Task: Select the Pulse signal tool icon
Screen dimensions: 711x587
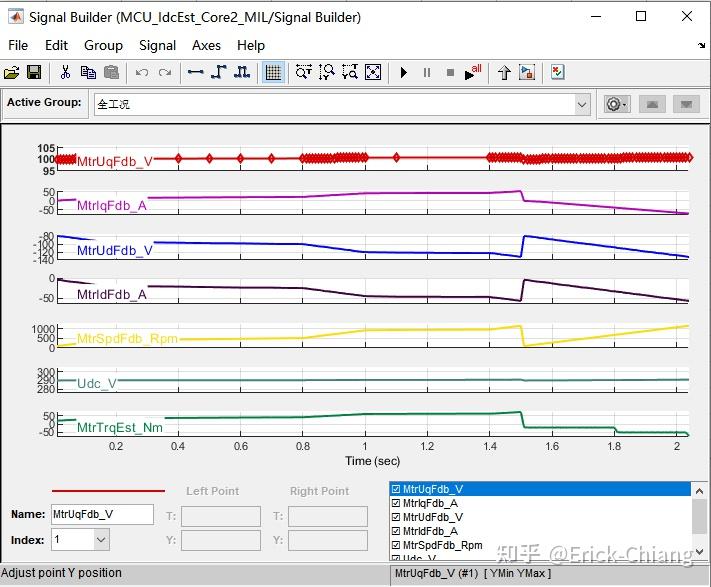Action: click(242, 73)
